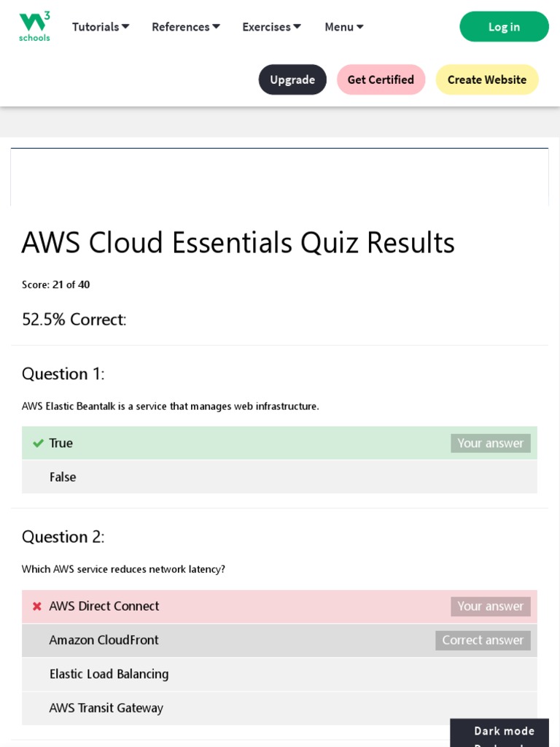The height and width of the screenshot is (747, 560).
Task: Select the False answer row
Action: pos(279,477)
